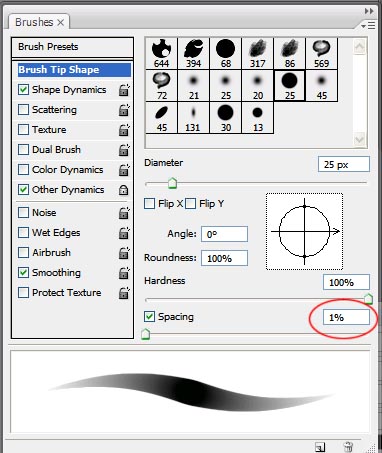The width and height of the screenshot is (382, 453).
Task: Check the Flip X checkbox
Action: (150, 203)
